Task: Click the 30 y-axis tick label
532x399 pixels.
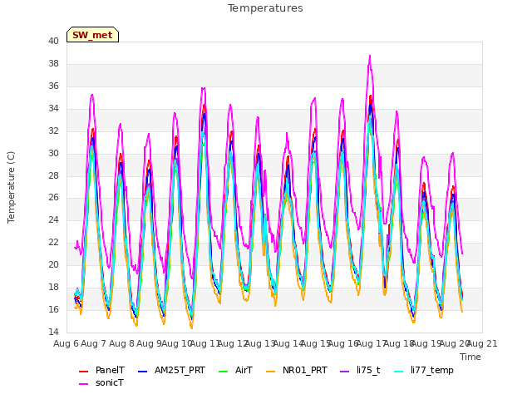Action: (53, 153)
